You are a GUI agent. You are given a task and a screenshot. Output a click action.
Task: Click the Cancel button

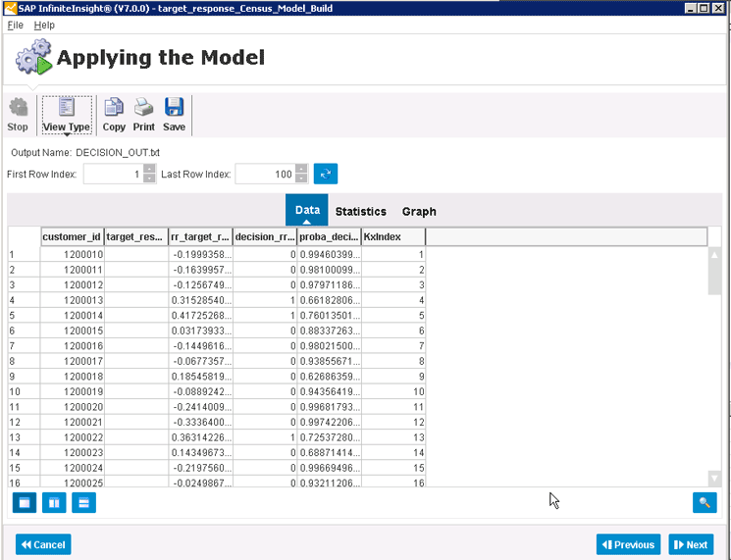43,545
